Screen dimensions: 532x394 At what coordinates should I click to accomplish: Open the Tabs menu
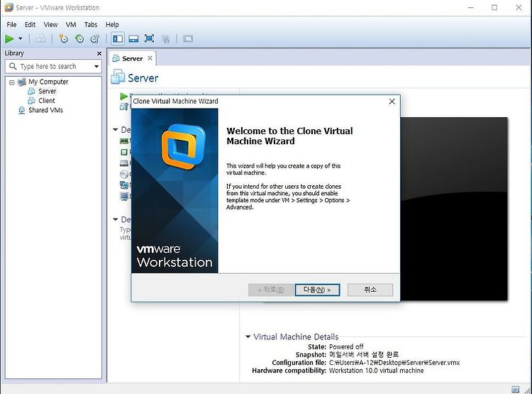[x=91, y=24]
